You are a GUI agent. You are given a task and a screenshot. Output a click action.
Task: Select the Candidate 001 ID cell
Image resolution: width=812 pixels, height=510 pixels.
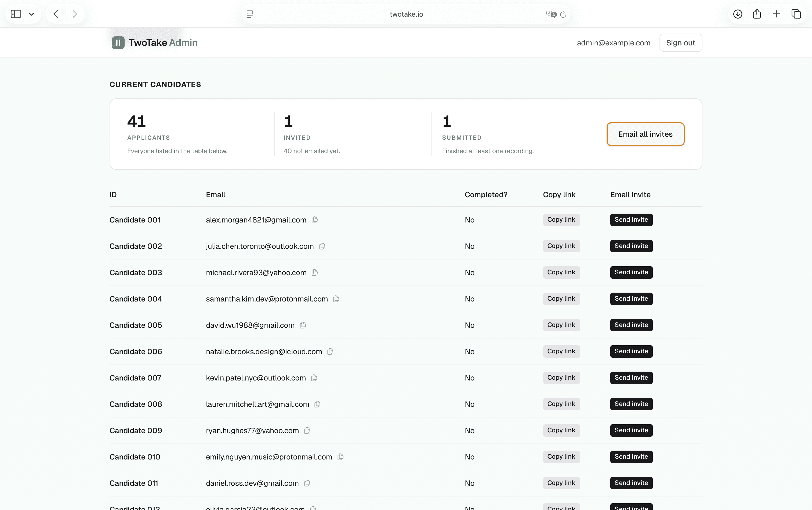coord(135,220)
